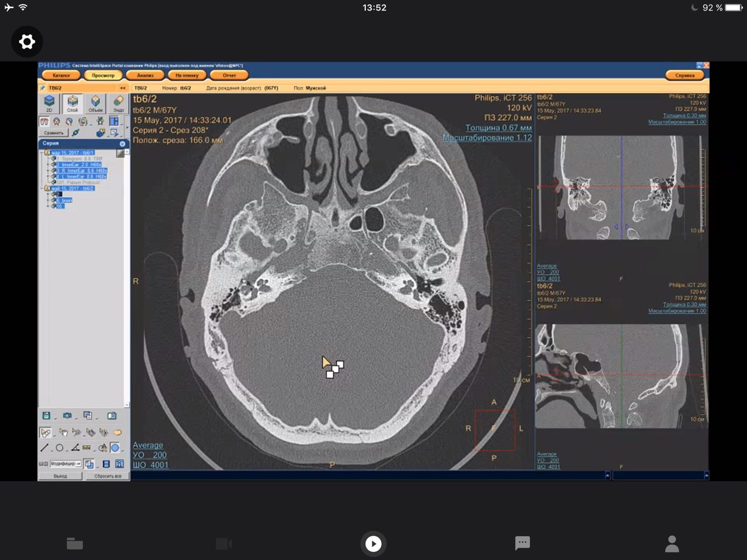
Task: Open the profile person icon in bottom bar
Action: click(672, 544)
